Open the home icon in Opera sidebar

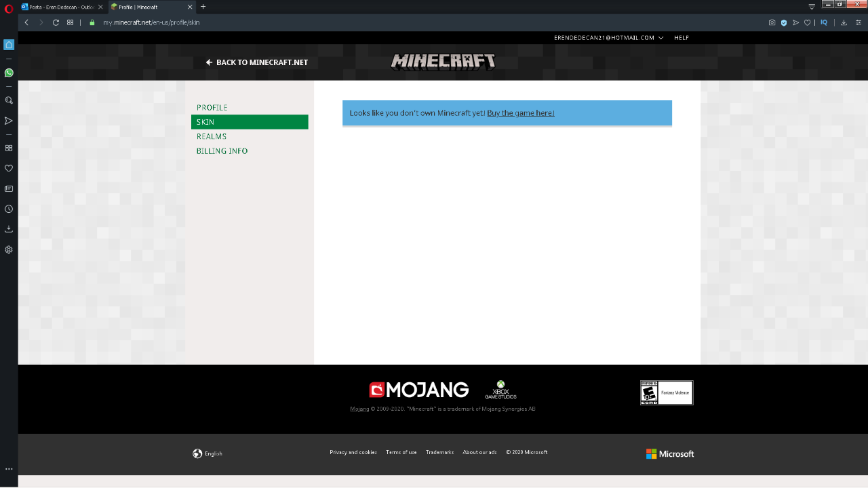click(9, 45)
